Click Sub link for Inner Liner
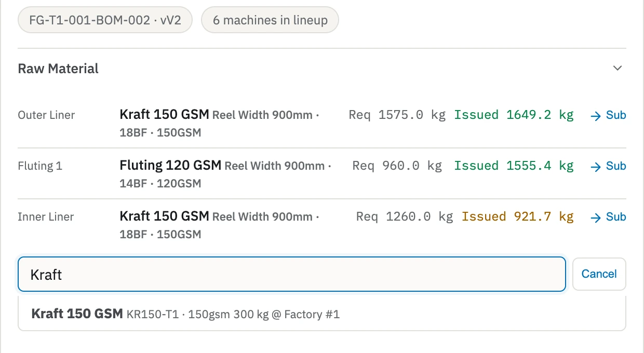Screen dimensions: 644x353 (x=608, y=217)
